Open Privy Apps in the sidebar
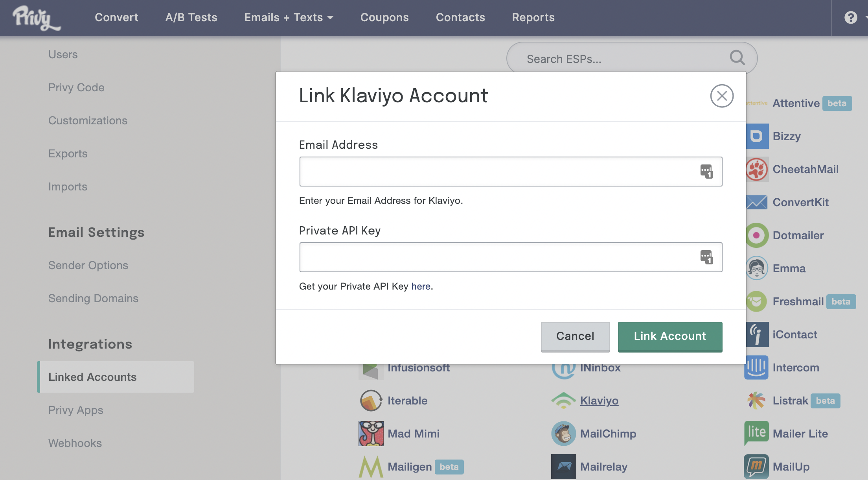This screenshot has height=480, width=868. pos(75,410)
